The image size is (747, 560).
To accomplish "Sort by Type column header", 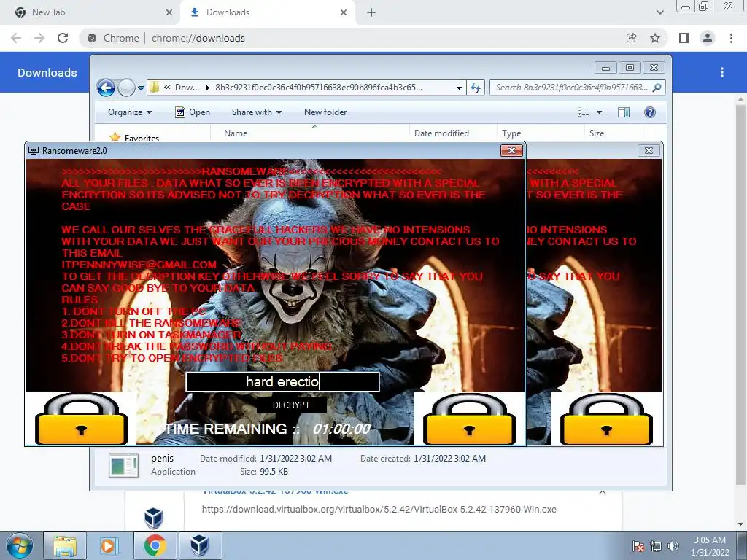I will pos(541,133).
